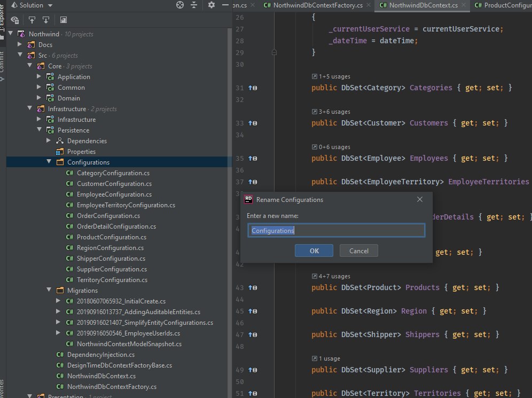
Task: Hide the Solution panel with minus icon
Action: (x=225, y=5)
